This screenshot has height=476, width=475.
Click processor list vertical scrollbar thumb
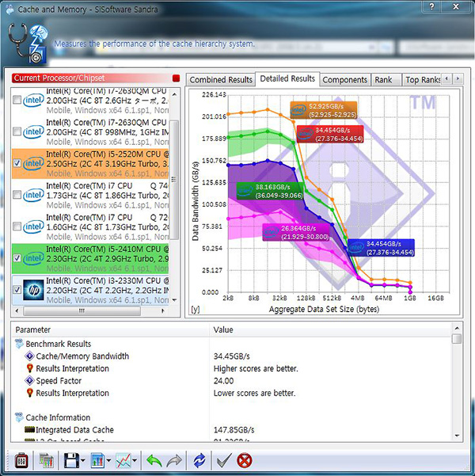[174, 180]
